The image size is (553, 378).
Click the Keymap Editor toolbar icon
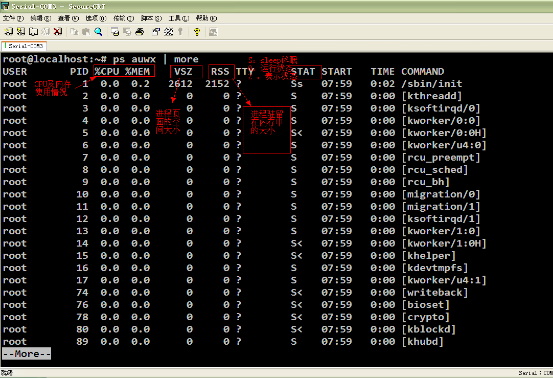click(x=169, y=32)
